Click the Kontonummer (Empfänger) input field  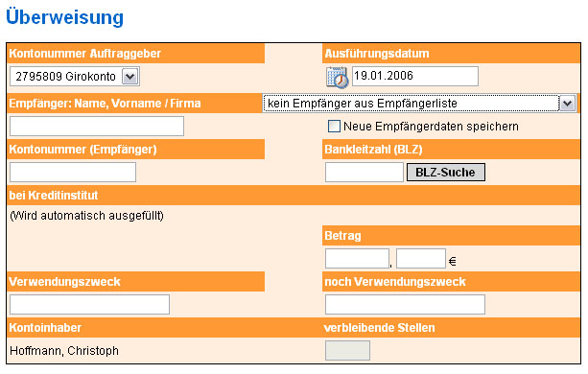coord(73,172)
